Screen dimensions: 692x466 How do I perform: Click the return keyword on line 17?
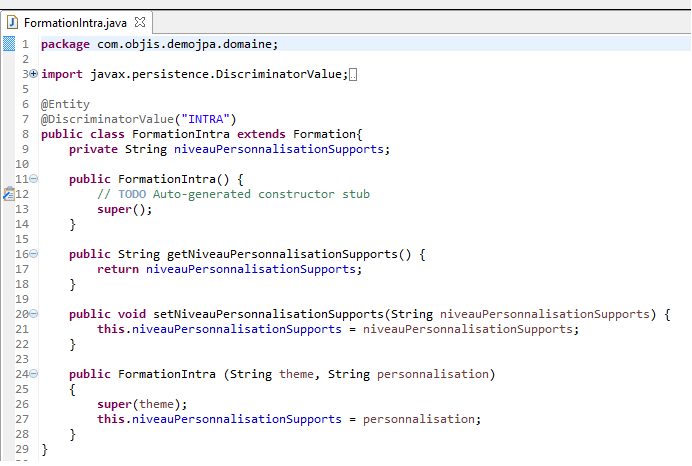coord(118,269)
